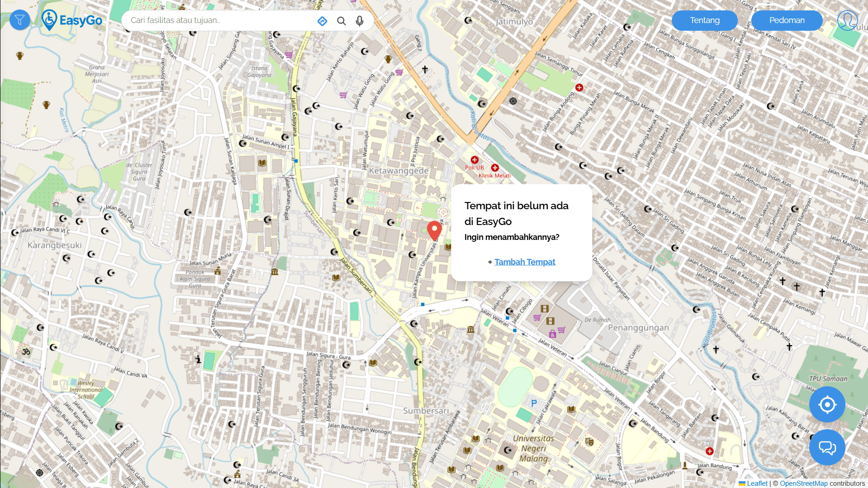Click the Tambah Tempat link
Screen dimensions: 868x488
click(x=524, y=262)
